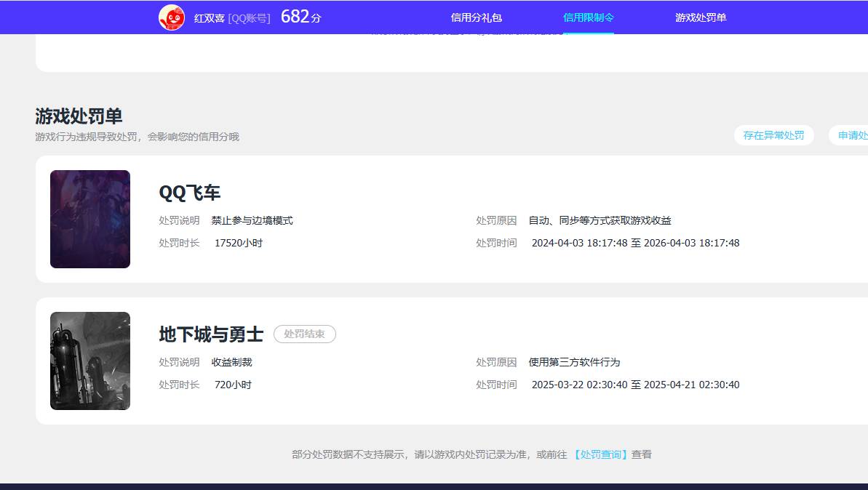Click the 存在异常处罚 button

pos(773,135)
